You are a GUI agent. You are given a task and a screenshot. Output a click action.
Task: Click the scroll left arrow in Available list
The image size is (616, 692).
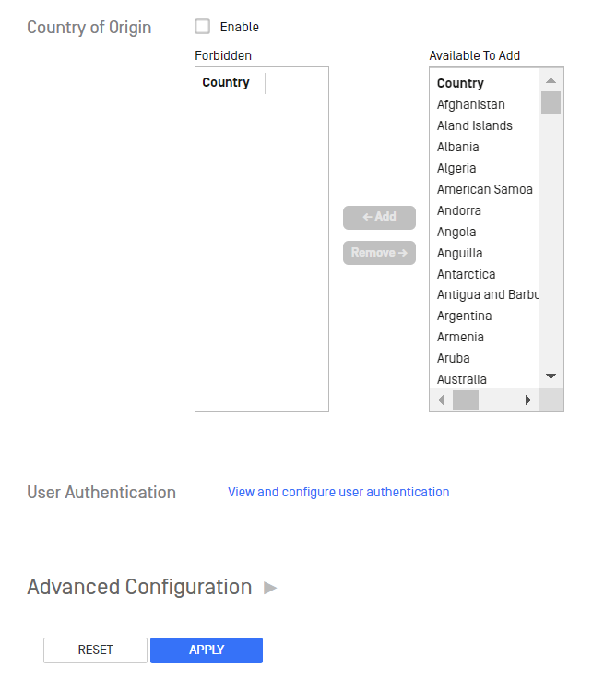(x=441, y=400)
